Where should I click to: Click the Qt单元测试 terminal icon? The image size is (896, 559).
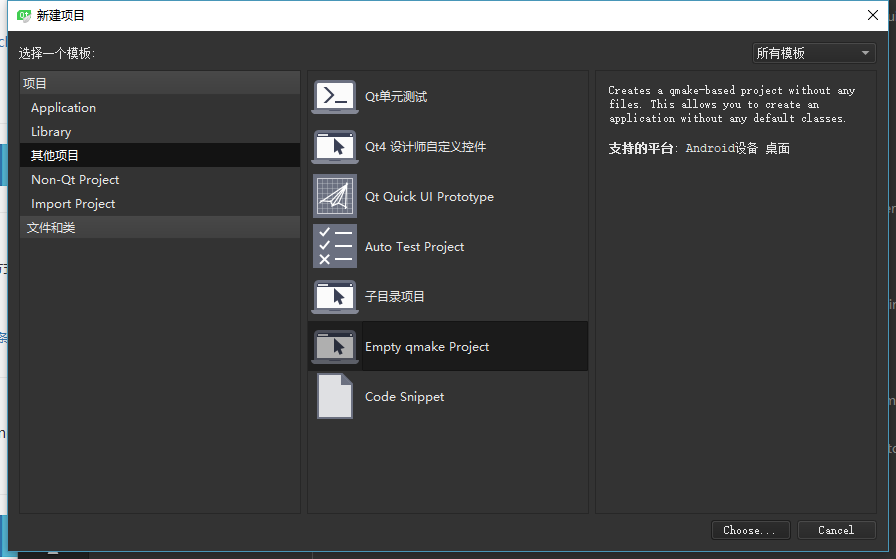(x=335, y=97)
